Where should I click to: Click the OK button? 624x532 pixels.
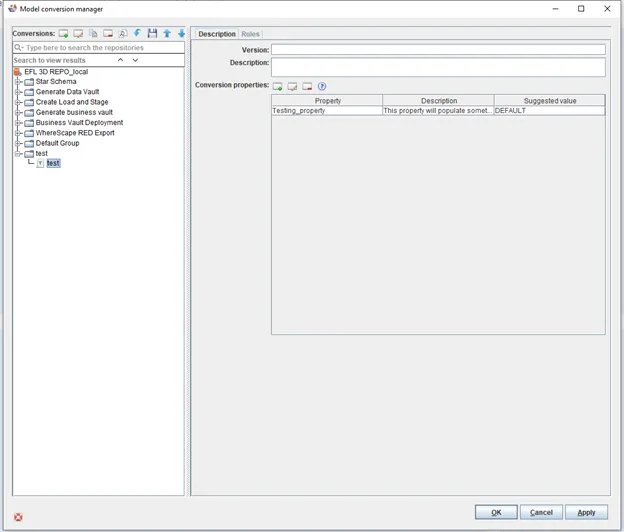(496, 513)
